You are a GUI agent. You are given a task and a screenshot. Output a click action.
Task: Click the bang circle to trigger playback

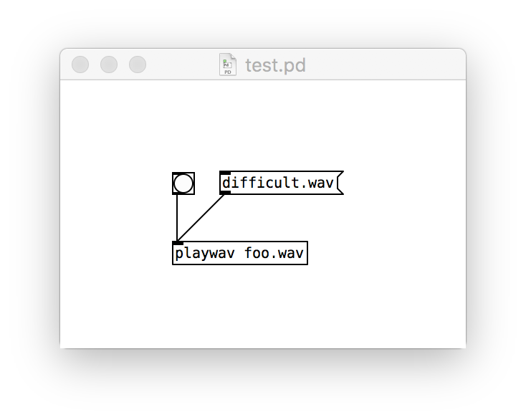183,183
